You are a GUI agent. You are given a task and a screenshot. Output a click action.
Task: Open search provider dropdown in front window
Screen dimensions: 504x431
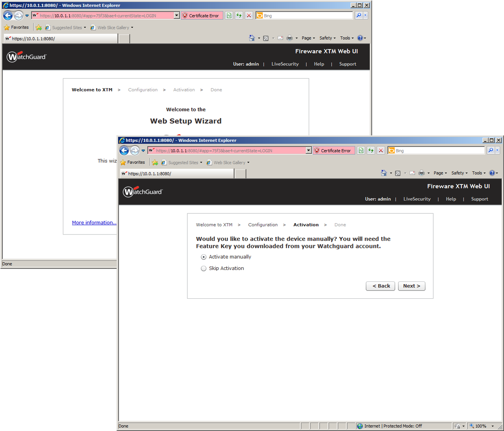click(497, 150)
